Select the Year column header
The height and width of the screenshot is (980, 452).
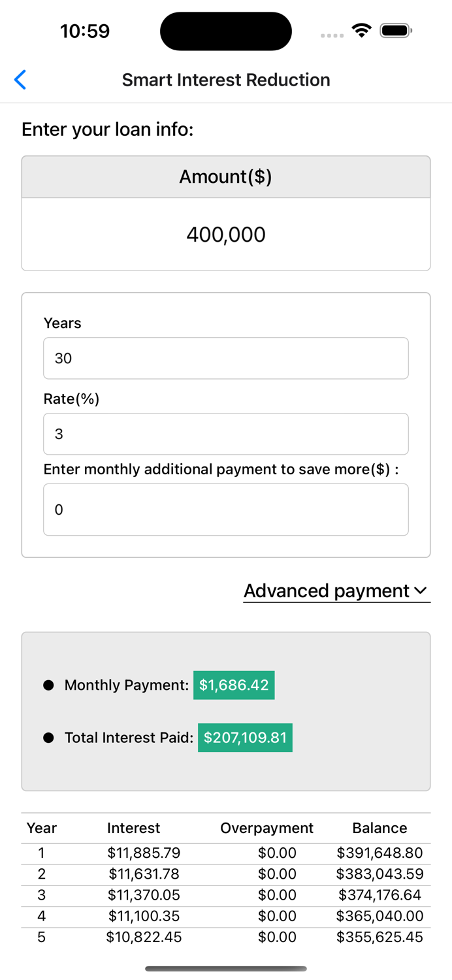41,828
